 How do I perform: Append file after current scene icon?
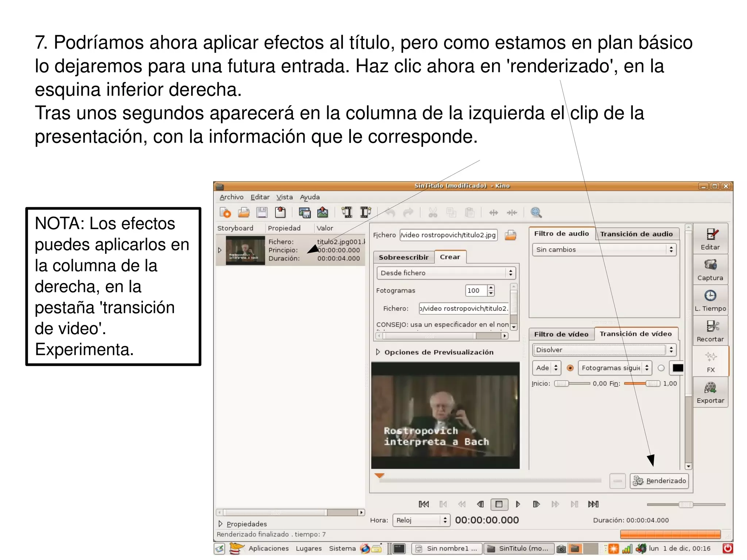(365, 212)
